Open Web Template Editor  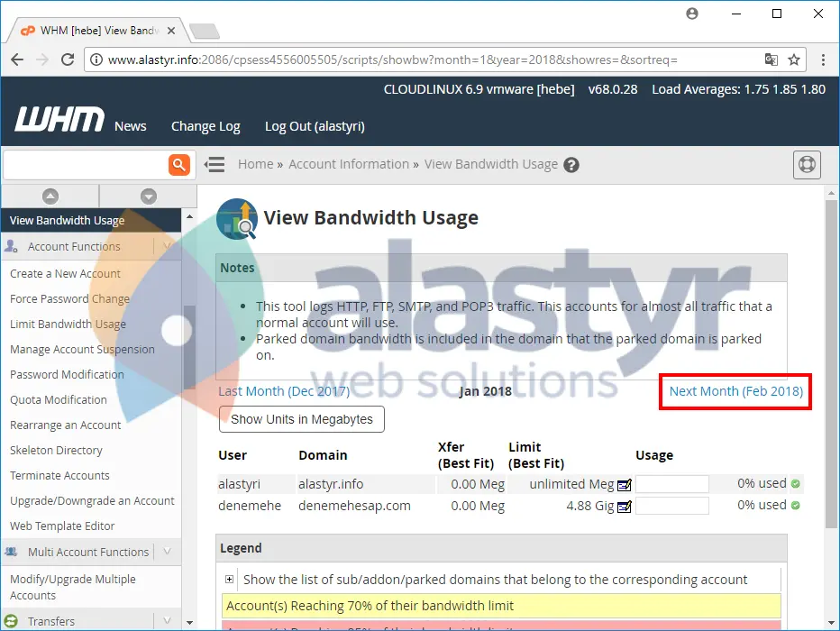tap(62, 526)
